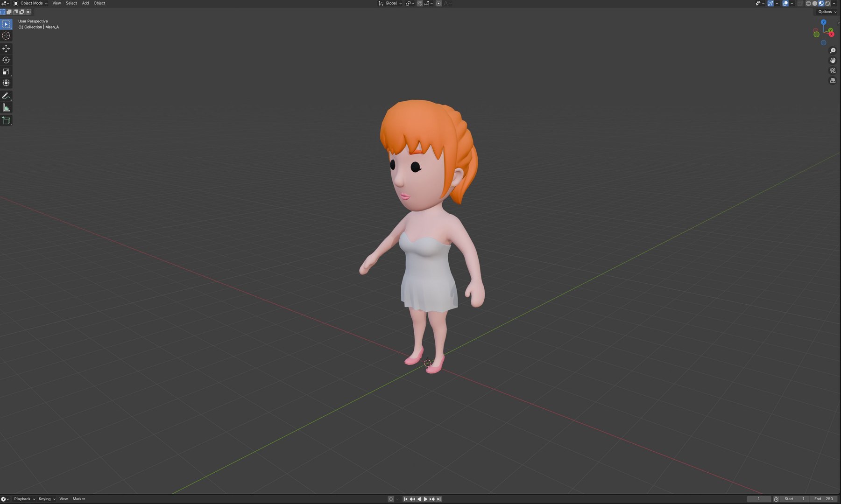
Task: Set selection mode to Invert
Action: pos(21,12)
